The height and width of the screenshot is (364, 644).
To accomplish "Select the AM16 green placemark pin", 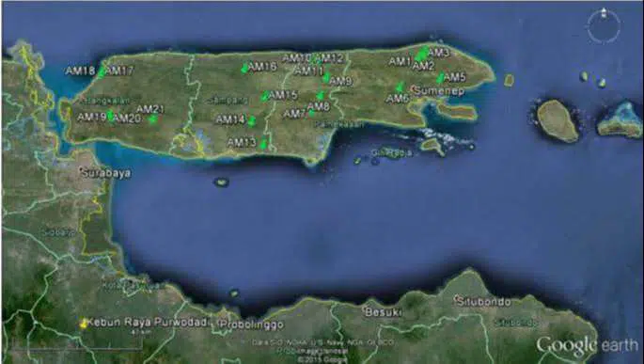I will tap(244, 69).
